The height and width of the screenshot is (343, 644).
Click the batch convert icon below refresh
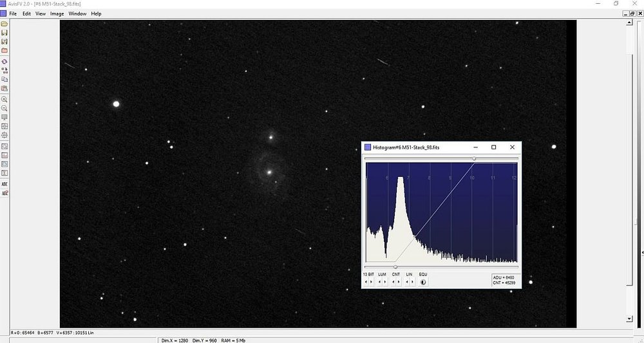coord(5,71)
